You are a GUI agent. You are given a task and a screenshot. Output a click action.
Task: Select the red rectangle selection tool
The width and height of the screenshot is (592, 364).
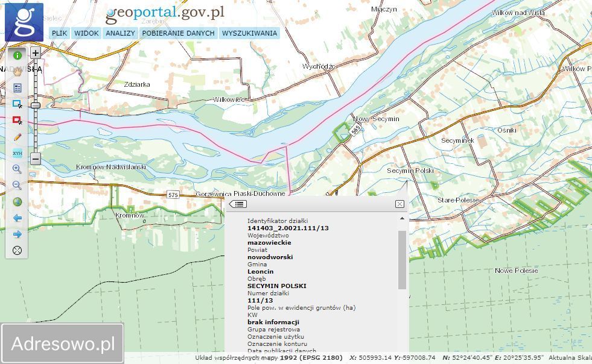point(17,121)
